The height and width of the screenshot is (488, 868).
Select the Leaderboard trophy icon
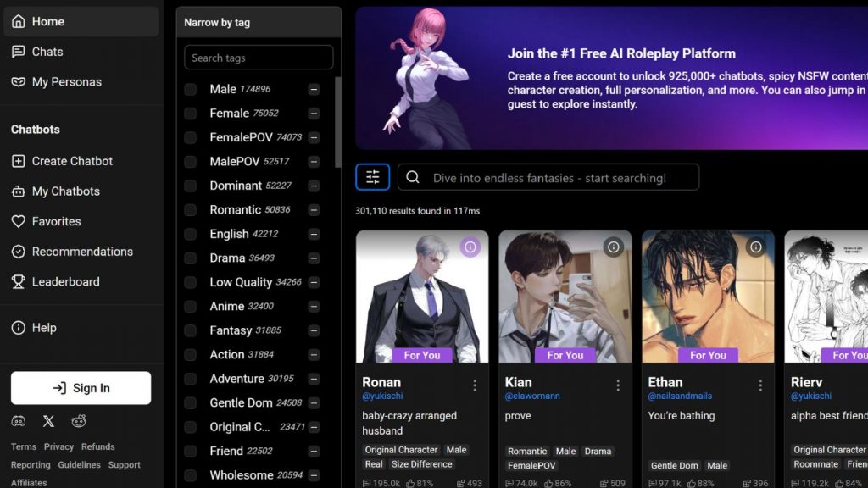coord(19,281)
